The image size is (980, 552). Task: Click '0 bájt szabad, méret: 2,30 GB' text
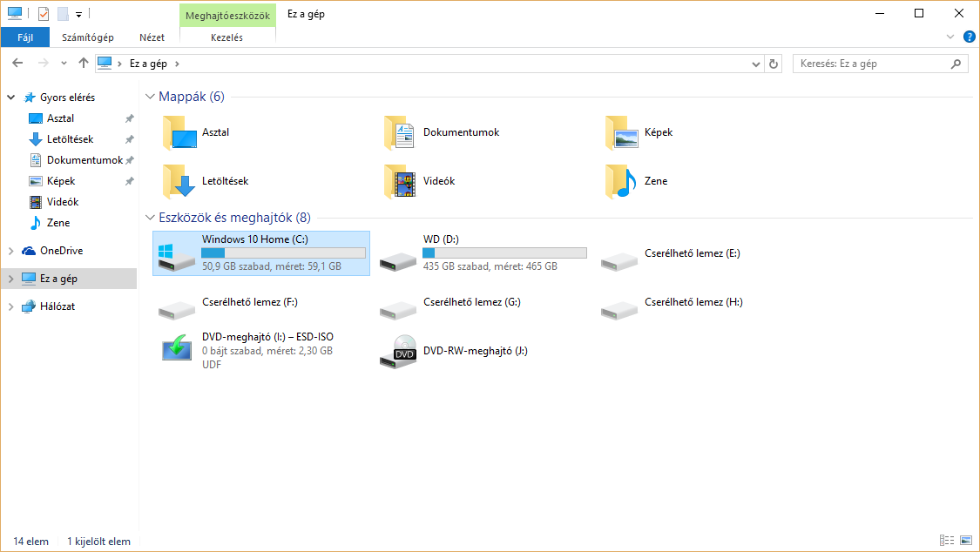[x=267, y=351]
